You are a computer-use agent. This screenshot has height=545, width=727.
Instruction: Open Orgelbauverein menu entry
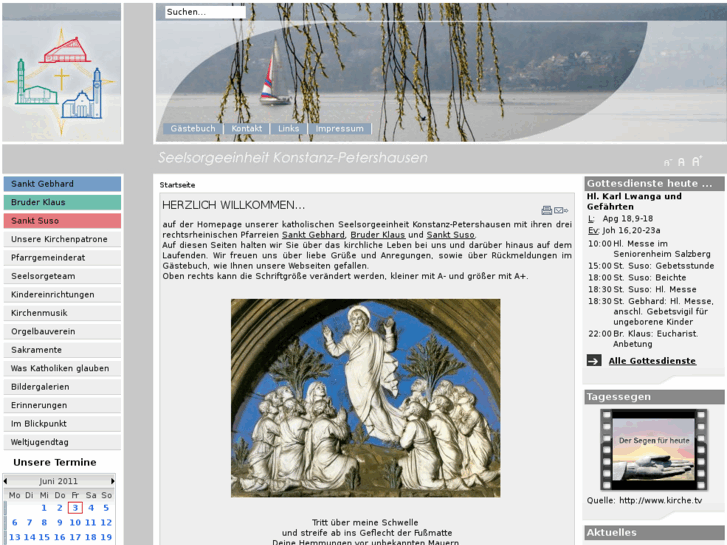click(62, 331)
